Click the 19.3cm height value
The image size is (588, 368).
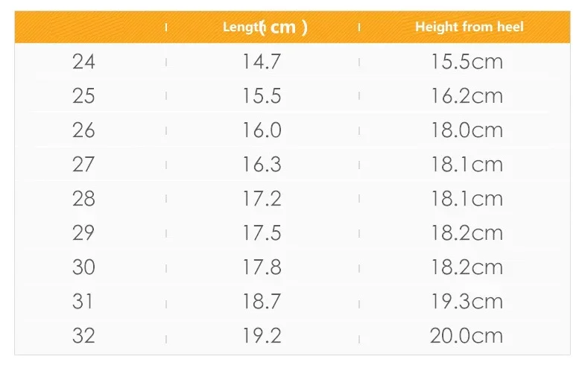pyautogui.click(x=467, y=301)
